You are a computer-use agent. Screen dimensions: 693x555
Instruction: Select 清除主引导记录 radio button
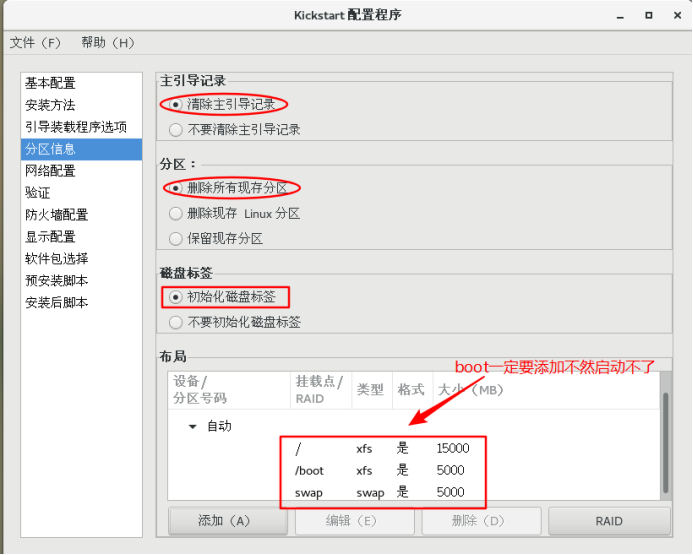click(175, 105)
